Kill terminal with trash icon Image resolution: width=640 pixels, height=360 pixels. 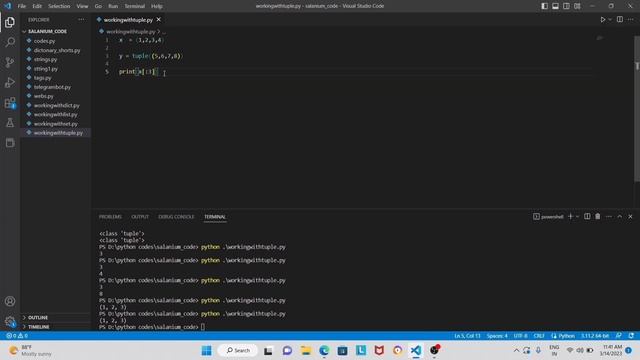(x=598, y=216)
